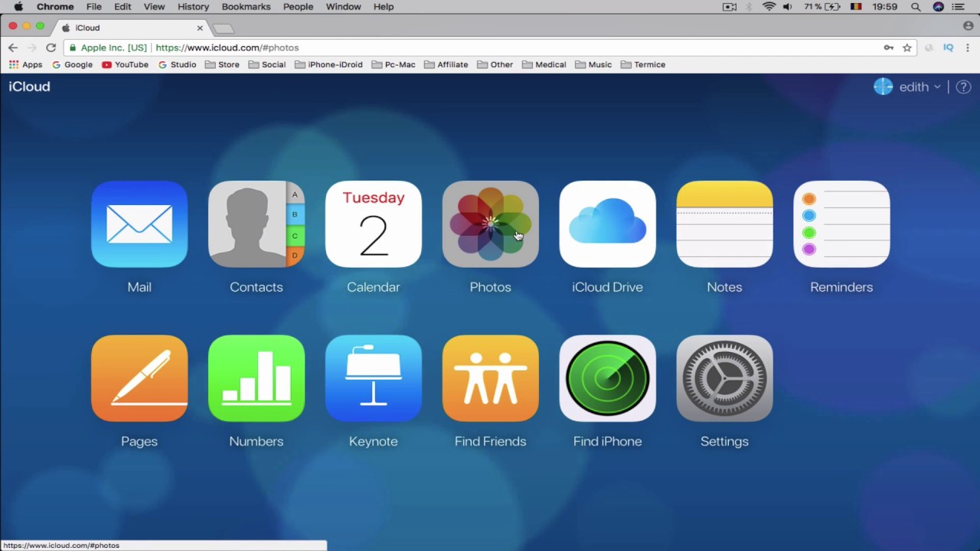
Task: Launch the Keynote app icon
Action: [374, 378]
